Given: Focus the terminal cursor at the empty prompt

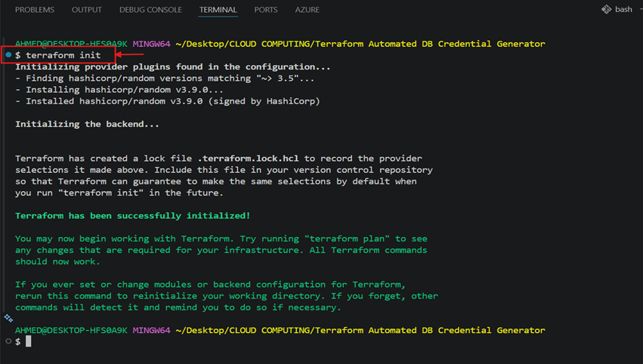Looking at the screenshot, I should (x=28, y=341).
